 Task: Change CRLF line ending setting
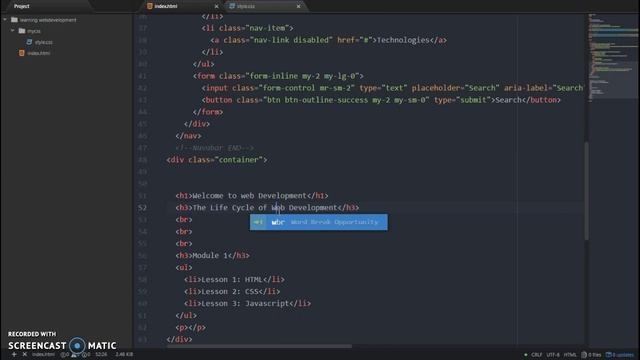pos(536,355)
